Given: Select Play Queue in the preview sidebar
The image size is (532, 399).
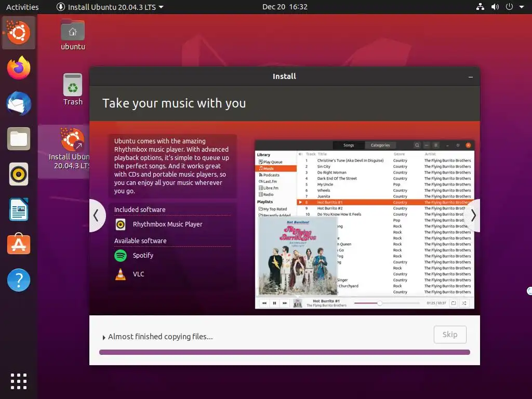Looking at the screenshot, I should click(x=276, y=162).
